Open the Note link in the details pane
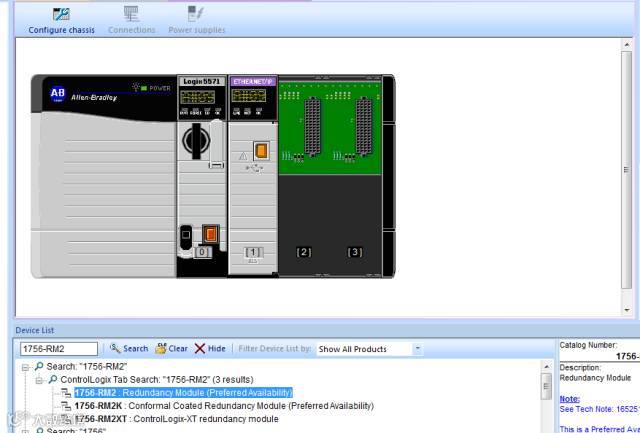 click(x=569, y=399)
